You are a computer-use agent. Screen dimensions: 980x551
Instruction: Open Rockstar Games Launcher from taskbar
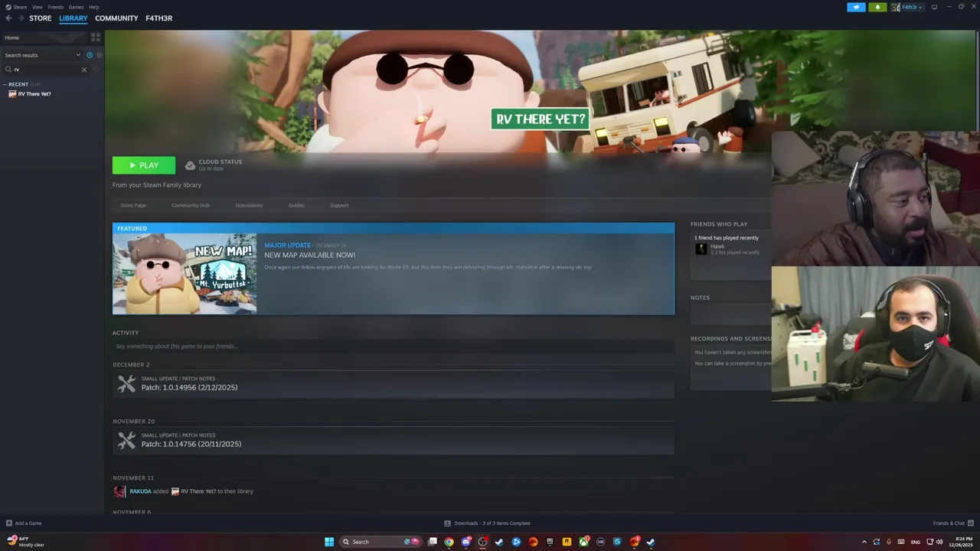click(567, 542)
